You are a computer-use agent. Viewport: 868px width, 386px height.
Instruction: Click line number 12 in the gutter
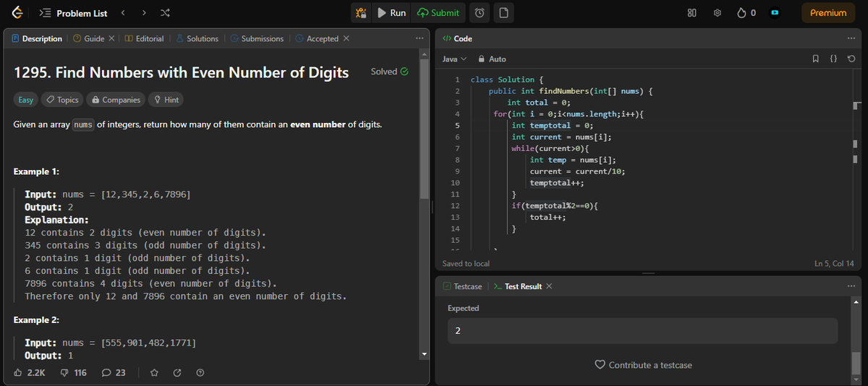tap(455, 205)
